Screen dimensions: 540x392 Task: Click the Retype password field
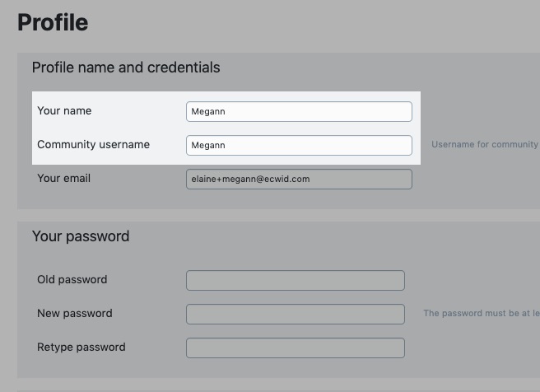tap(296, 348)
